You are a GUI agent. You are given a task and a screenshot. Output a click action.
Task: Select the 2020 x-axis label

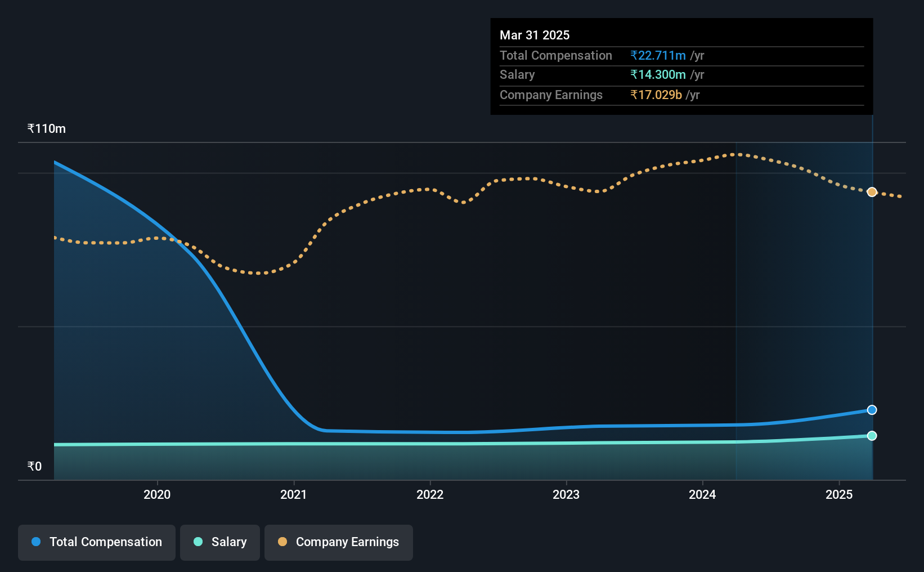pyautogui.click(x=157, y=494)
